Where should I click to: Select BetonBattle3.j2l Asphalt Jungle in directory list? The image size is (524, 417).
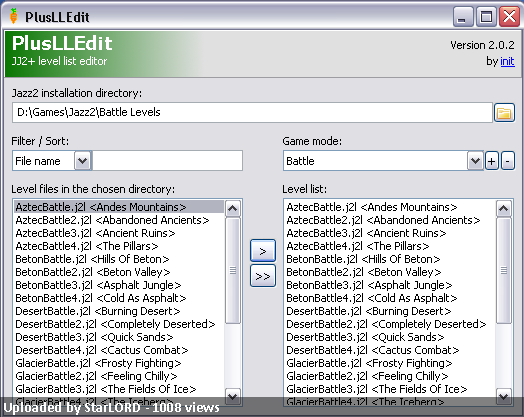click(98, 285)
